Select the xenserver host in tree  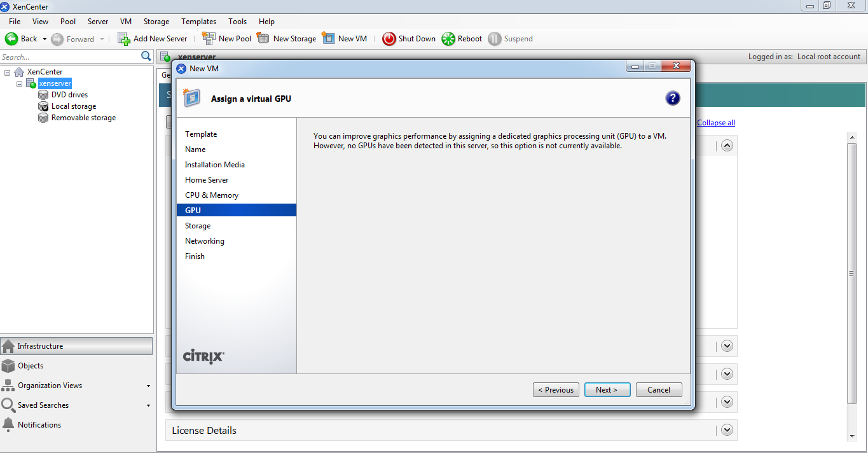pyautogui.click(x=55, y=83)
